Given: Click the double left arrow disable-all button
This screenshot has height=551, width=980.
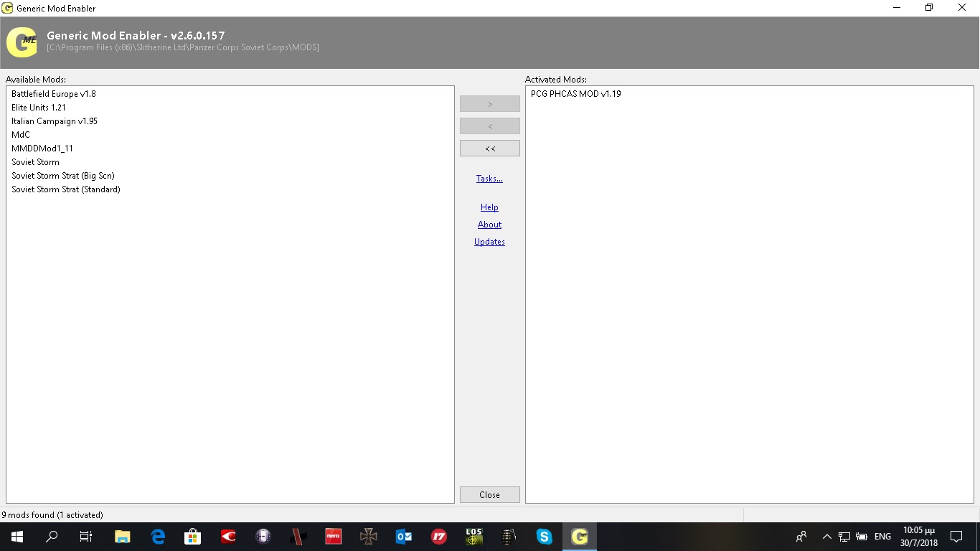Looking at the screenshot, I should click(490, 149).
